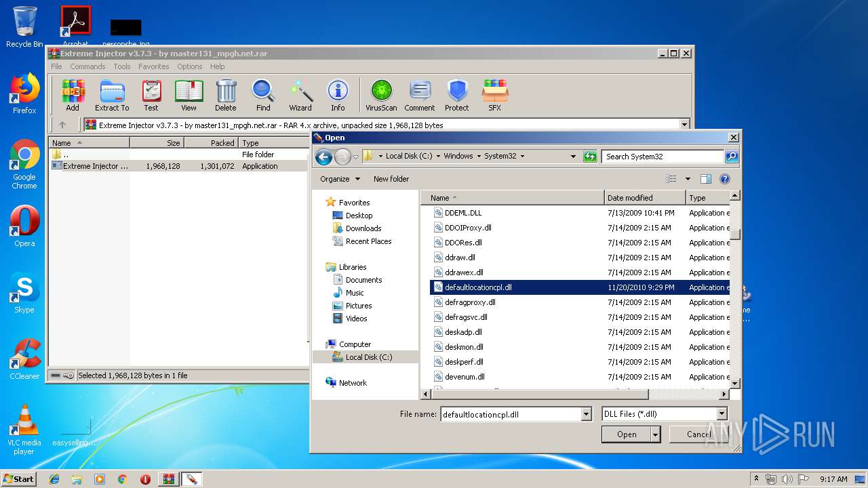The height and width of the screenshot is (488, 868).
Task: Open the CCleaner desktop shortcut
Action: [24, 359]
